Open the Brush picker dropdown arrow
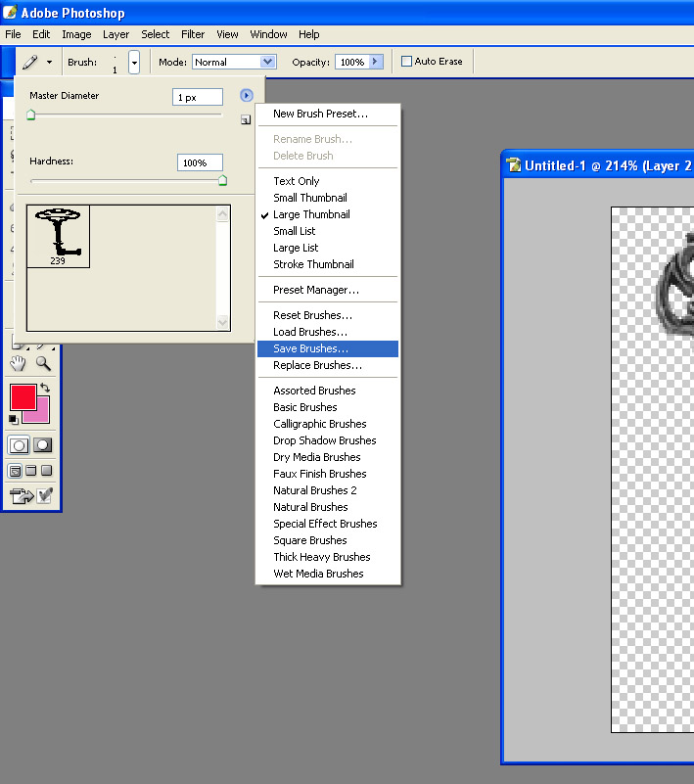Viewport: 694px width, 784px height. tap(133, 62)
